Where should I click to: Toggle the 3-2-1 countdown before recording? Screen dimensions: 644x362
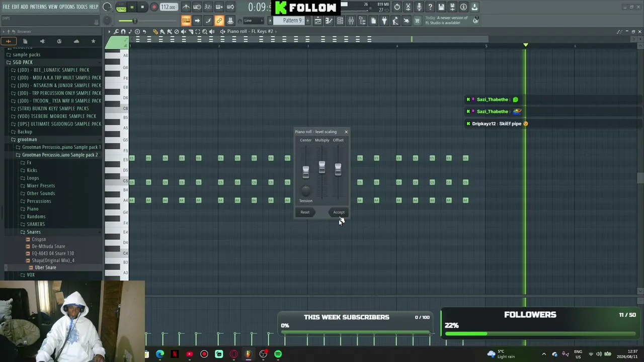208,7
